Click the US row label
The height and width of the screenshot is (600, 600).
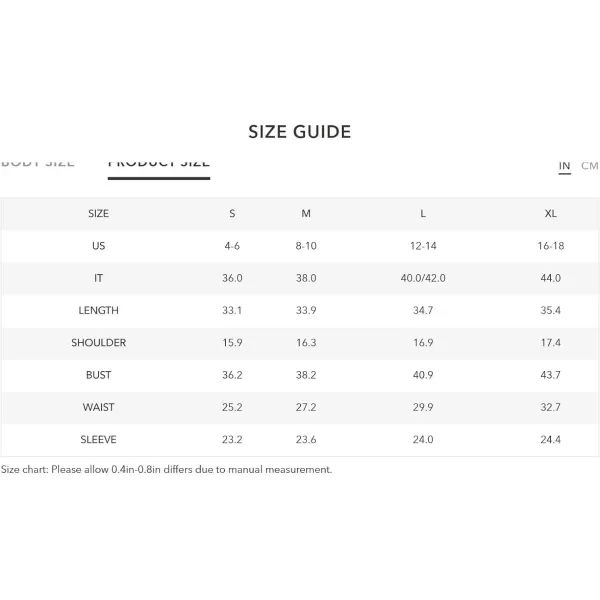tap(98, 246)
